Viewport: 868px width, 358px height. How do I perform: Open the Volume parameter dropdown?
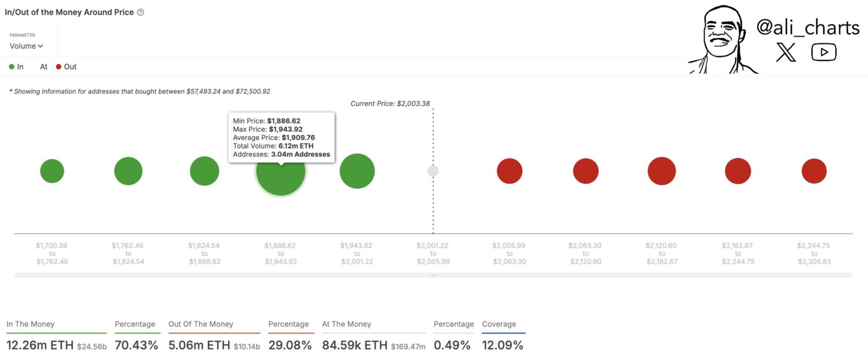click(x=23, y=46)
